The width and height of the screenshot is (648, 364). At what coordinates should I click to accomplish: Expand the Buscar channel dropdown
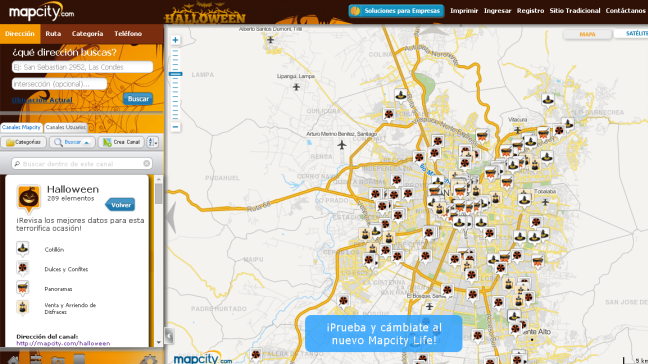click(x=72, y=142)
